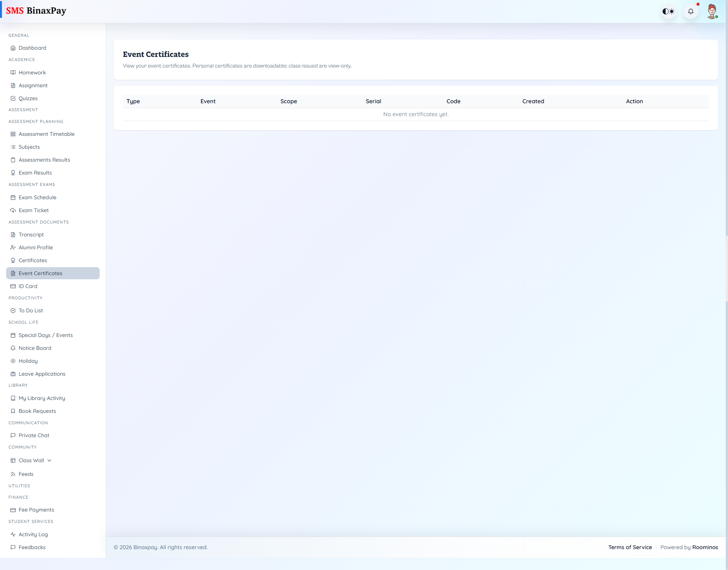This screenshot has height=570, width=728.
Task: Open Fee Payments from sidebar
Action: pos(36,510)
